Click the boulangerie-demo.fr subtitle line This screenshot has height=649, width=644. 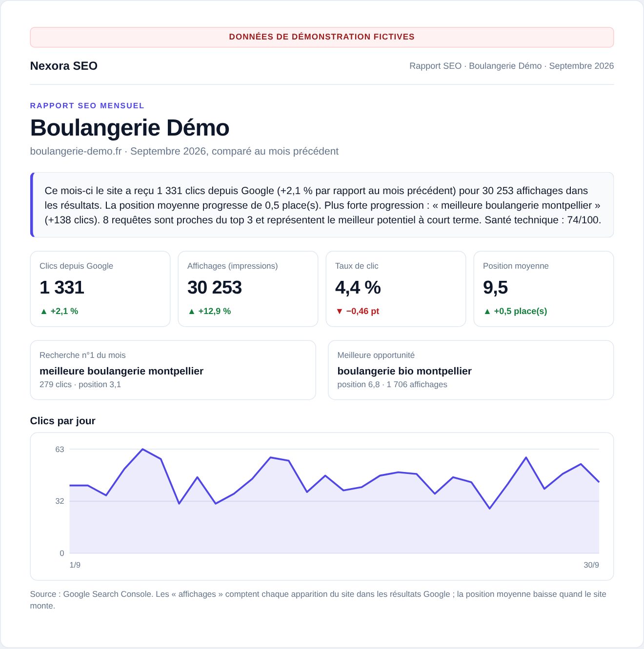tap(184, 151)
